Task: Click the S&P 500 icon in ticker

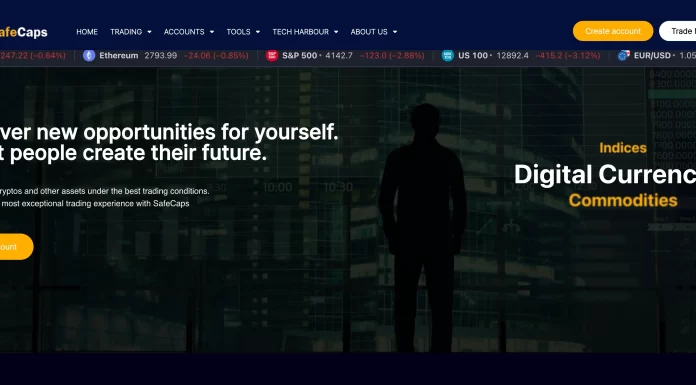Action: 272,56
